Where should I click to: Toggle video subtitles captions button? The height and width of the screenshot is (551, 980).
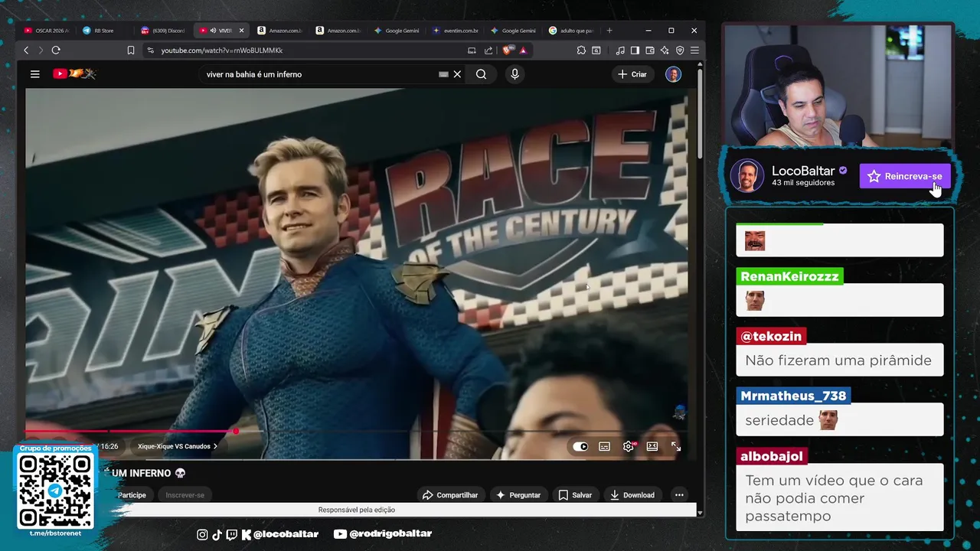604,446
